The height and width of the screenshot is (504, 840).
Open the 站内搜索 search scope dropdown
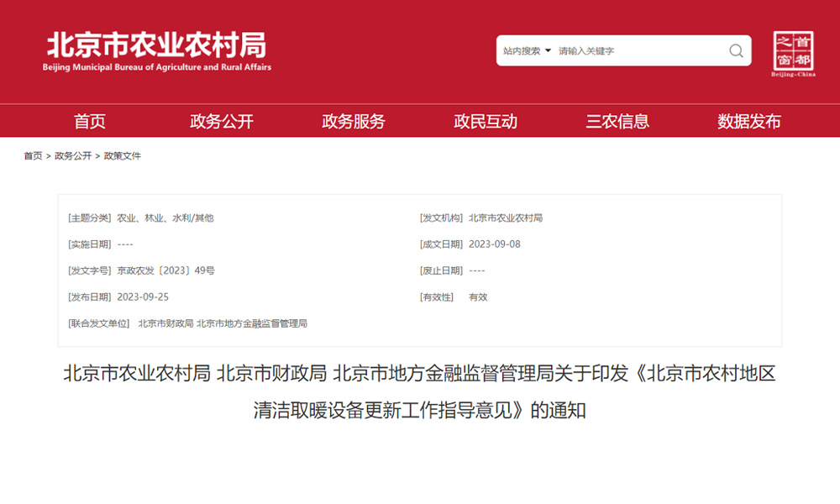[528, 51]
